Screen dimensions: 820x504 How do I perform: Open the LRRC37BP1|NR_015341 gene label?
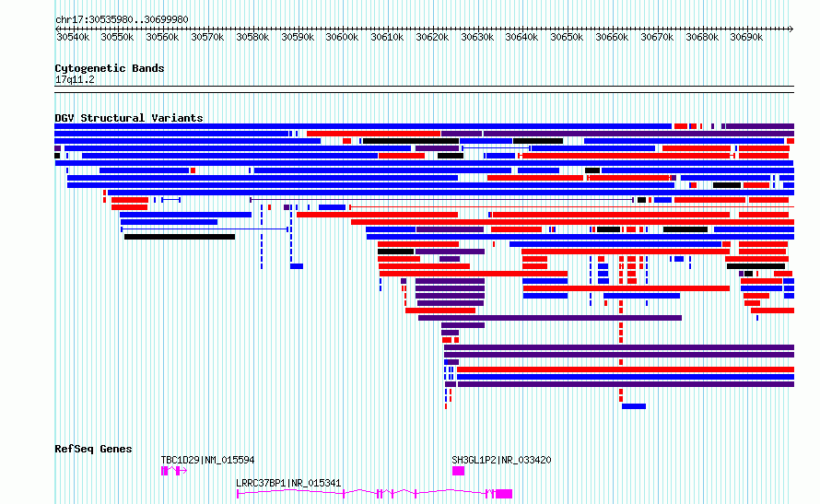click(x=288, y=483)
